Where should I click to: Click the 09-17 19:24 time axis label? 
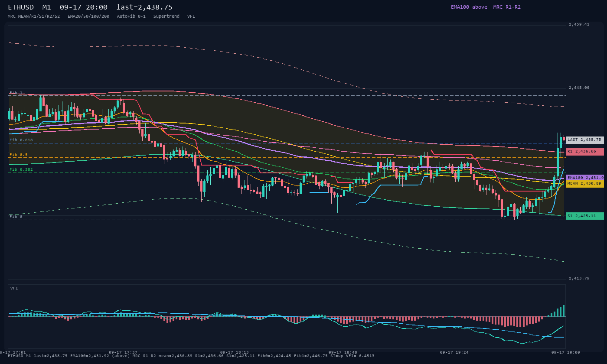click(454, 352)
